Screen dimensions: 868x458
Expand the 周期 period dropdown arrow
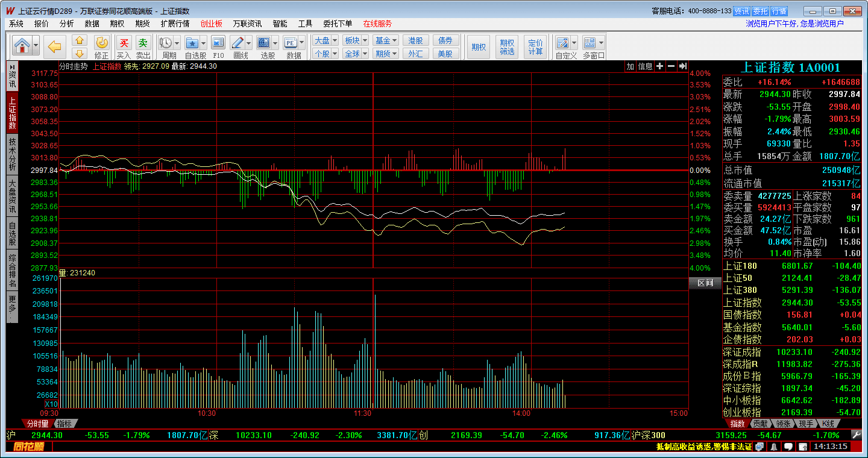[177, 43]
